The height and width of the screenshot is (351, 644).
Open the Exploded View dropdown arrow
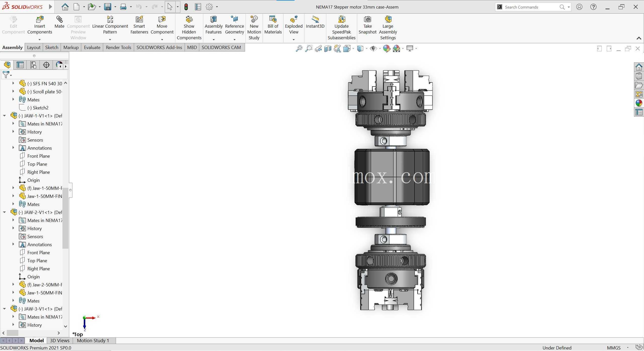coord(294,39)
